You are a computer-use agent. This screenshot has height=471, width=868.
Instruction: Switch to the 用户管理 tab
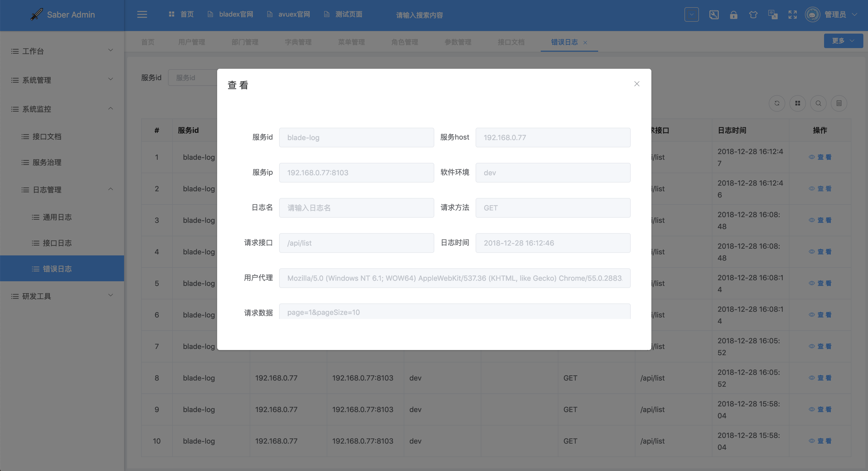point(191,42)
